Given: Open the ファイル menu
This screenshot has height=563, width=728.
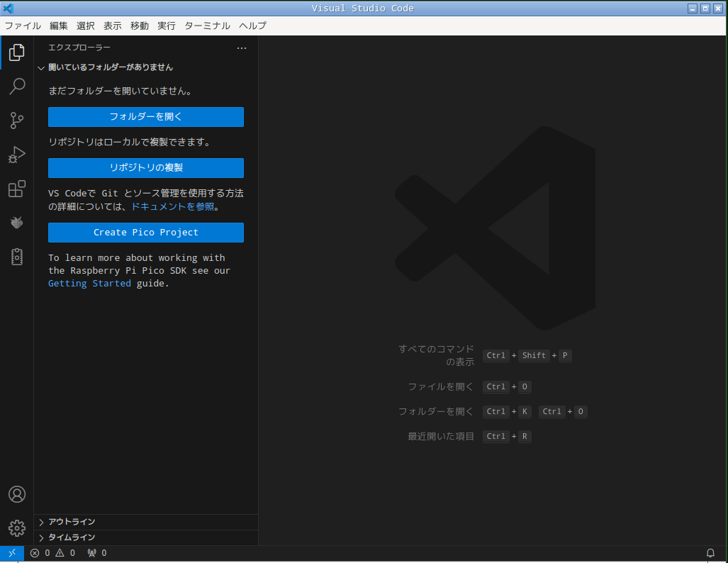Looking at the screenshot, I should pos(23,26).
